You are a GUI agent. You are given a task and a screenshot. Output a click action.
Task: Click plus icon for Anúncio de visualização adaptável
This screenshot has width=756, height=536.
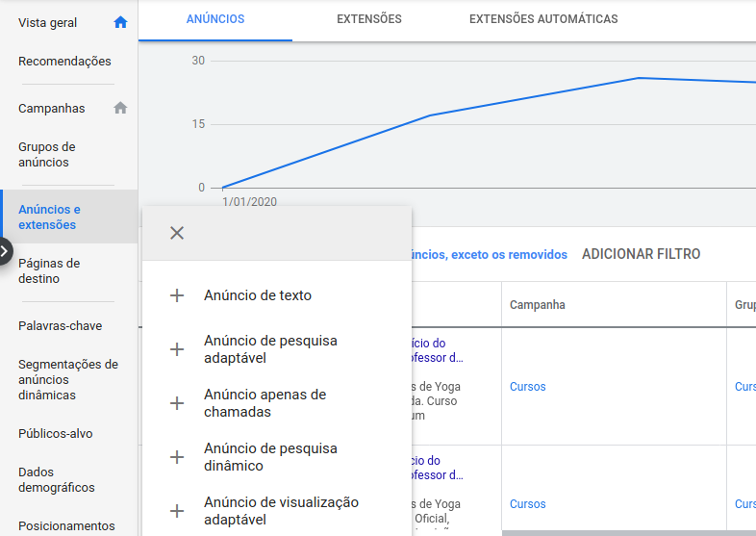coord(177,511)
